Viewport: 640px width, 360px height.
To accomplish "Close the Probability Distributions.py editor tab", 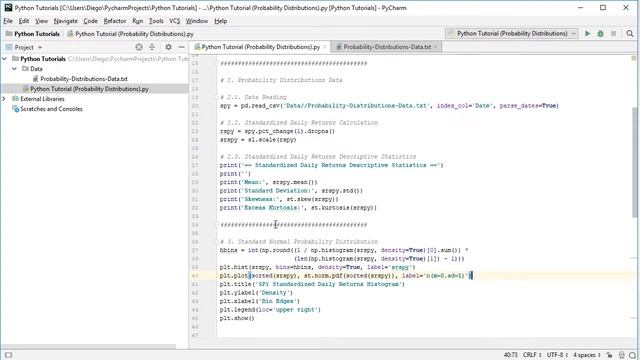I will 325,47.
